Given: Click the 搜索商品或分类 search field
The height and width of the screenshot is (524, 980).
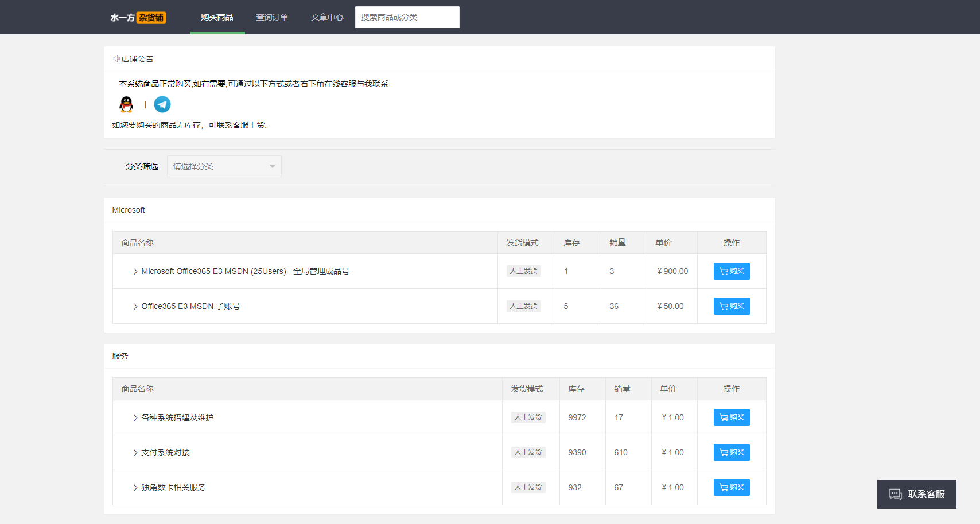Looking at the screenshot, I should pos(407,17).
